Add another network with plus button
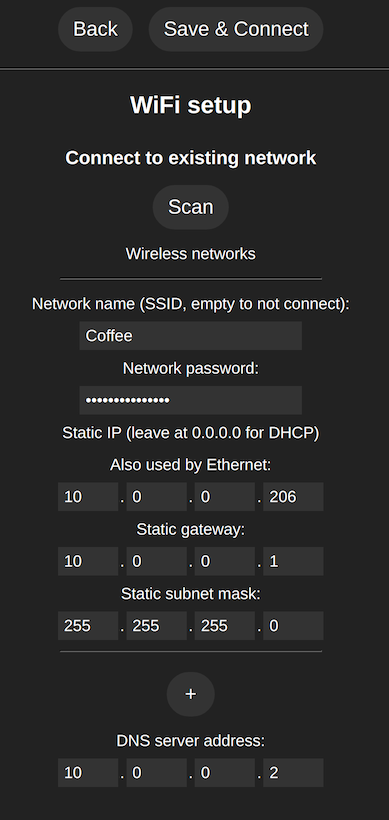Image resolution: width=389 pixels, height=820 pixels. pos(191,694)
